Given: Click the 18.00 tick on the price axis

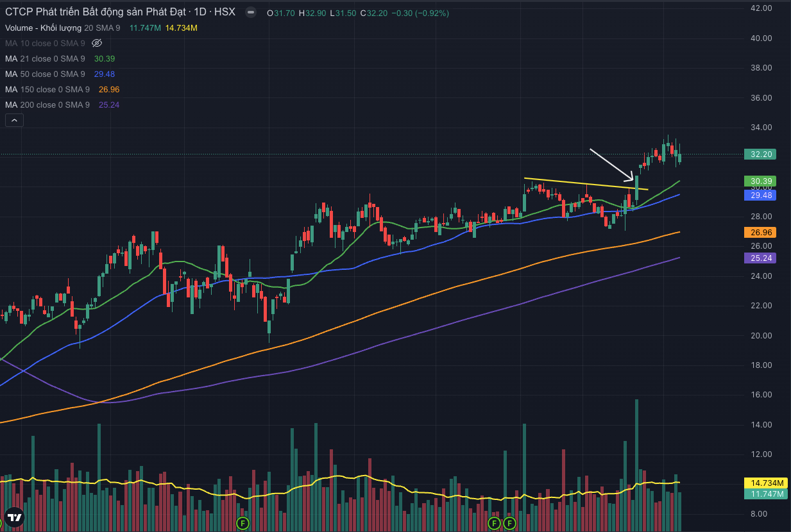Looking at the screenshot, I should coord(760,365).
